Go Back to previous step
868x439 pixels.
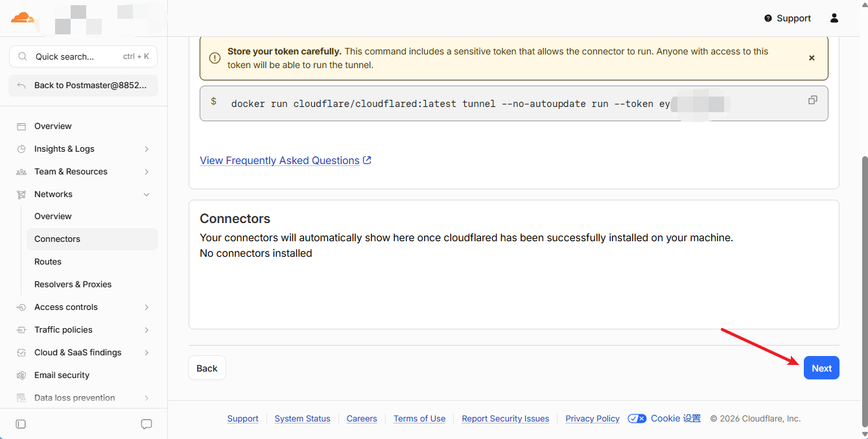pyautogui.click(x=207, y=368)
